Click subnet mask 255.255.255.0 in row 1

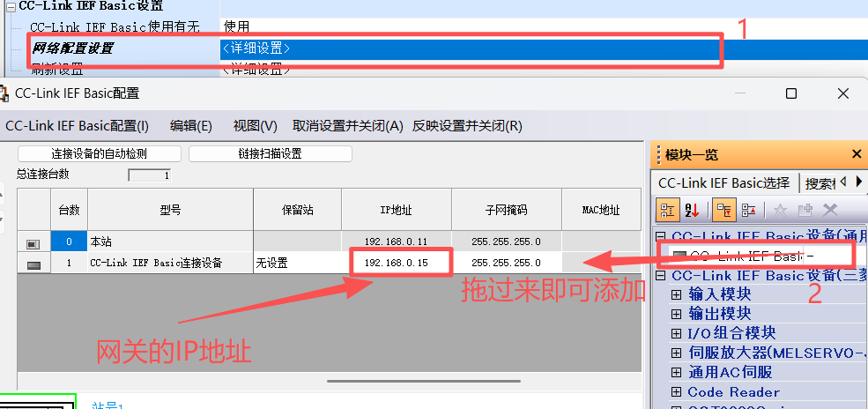pyautogui.click(x=507, y=263)
